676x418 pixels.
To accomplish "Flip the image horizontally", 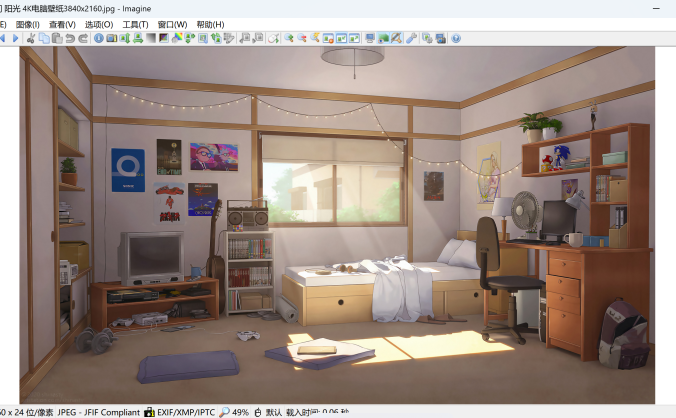I will (x=138, y=38).
